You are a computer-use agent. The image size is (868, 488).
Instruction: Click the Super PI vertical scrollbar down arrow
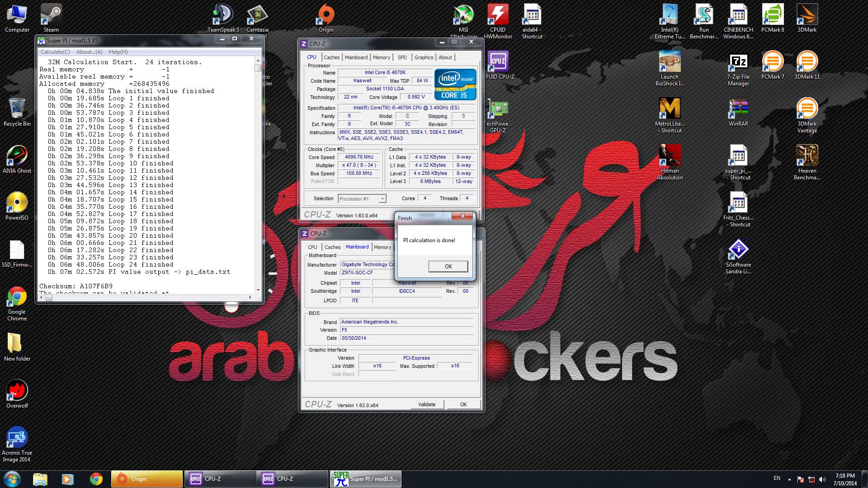click(258, 290)
